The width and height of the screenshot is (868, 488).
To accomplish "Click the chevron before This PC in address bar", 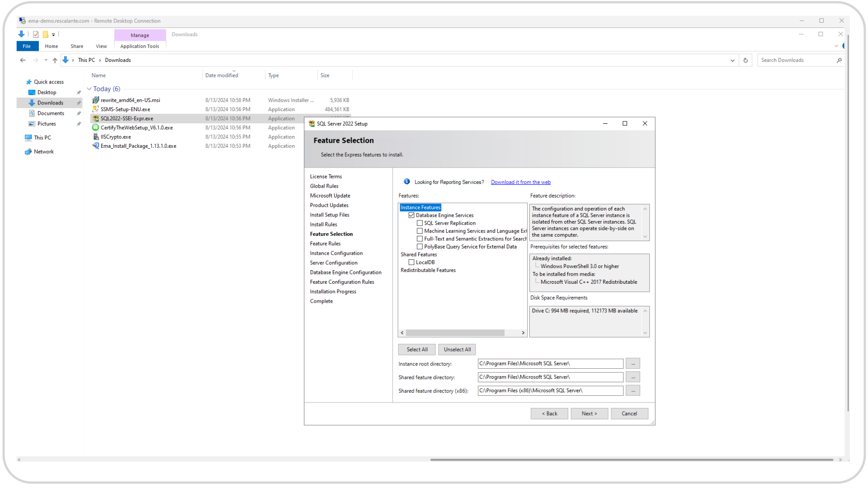I will pyautogui.click(x=73, y=60).
